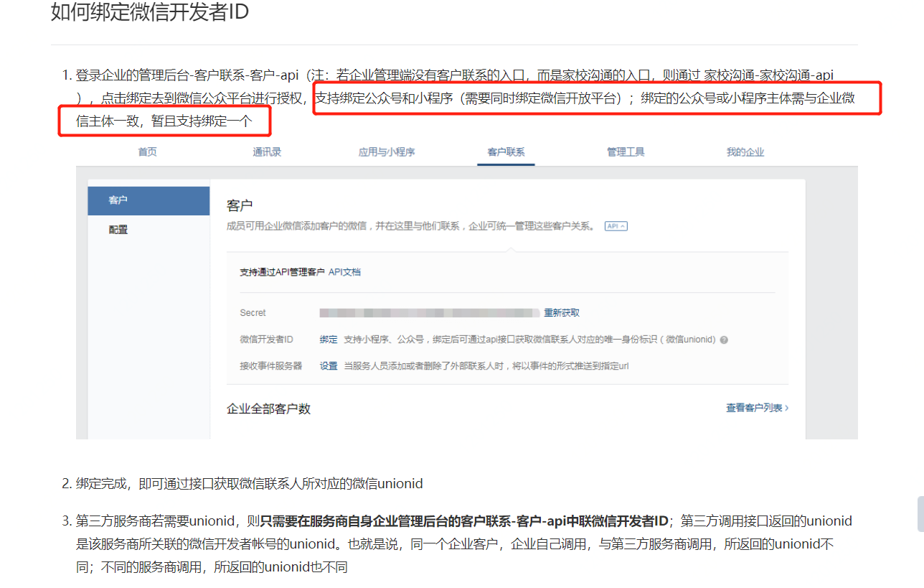Click the page scrollbar handle on the right edge
This screenshot has height=588, width=924.
click(920, 513)
